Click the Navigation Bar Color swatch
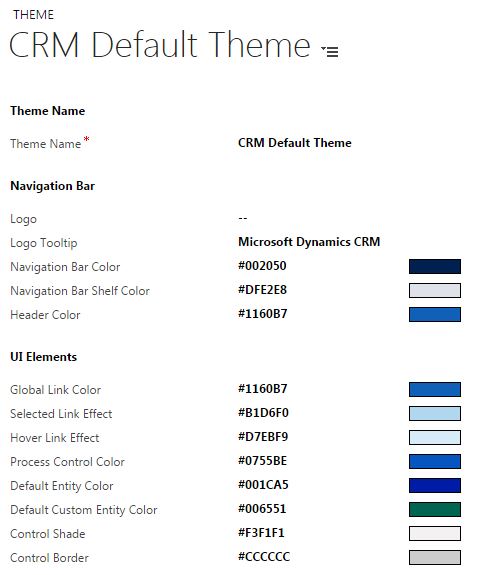The image size is (483, 575). pos(435,267)
